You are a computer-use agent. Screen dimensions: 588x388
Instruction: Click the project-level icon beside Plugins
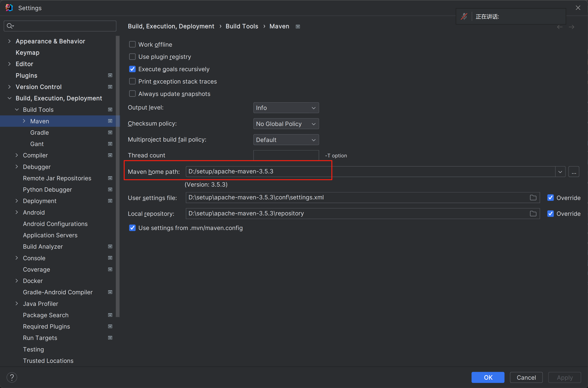[x=110, y=75]
